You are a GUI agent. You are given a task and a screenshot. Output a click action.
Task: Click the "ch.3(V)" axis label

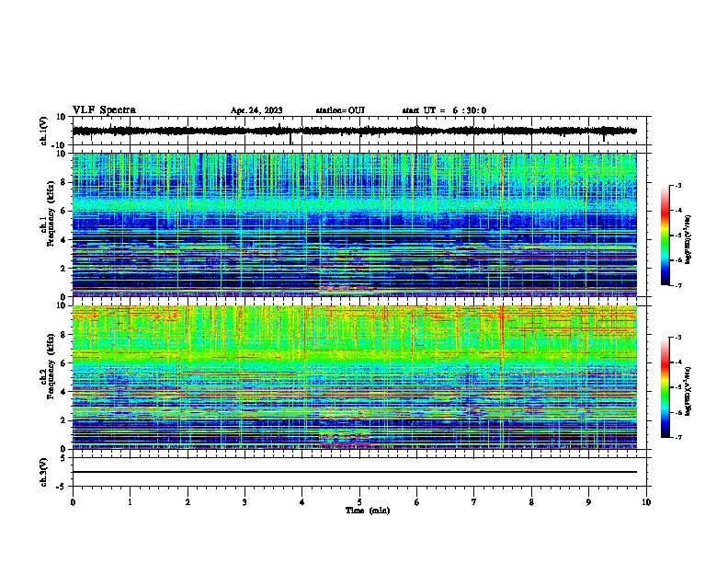click(44, 473)
